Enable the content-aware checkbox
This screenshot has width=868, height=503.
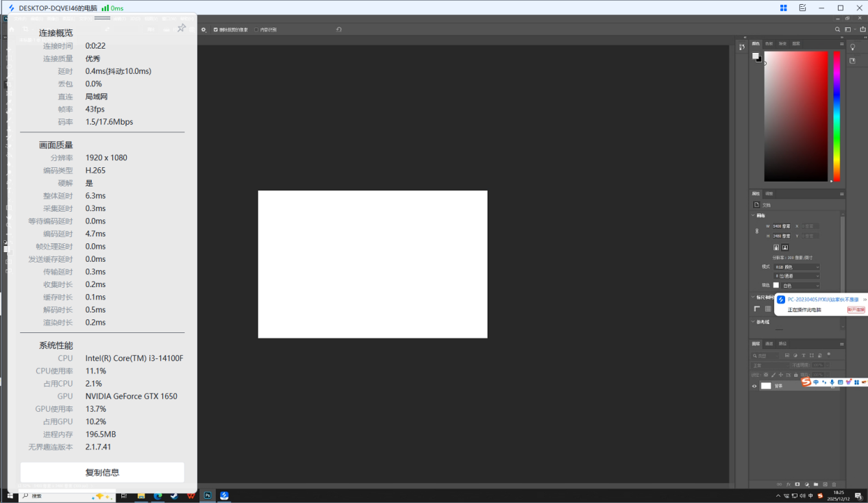[256, 29]
